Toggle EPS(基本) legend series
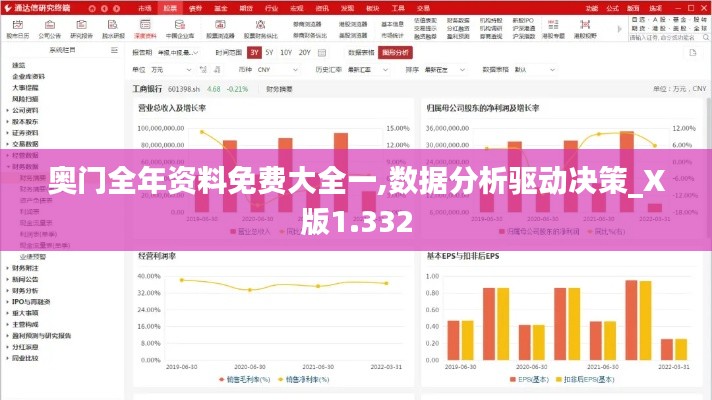This screenshot has height=400, width=712. 529,379
